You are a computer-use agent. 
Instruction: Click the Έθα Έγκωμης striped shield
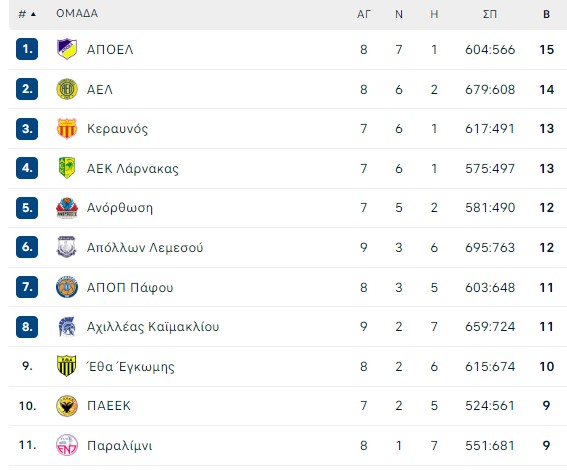(x=67, y=366)
